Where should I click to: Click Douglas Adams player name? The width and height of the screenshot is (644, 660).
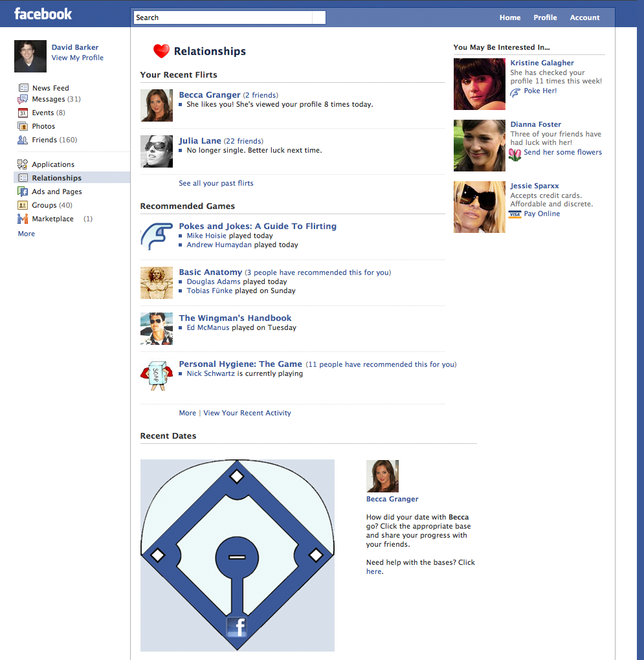214,281
